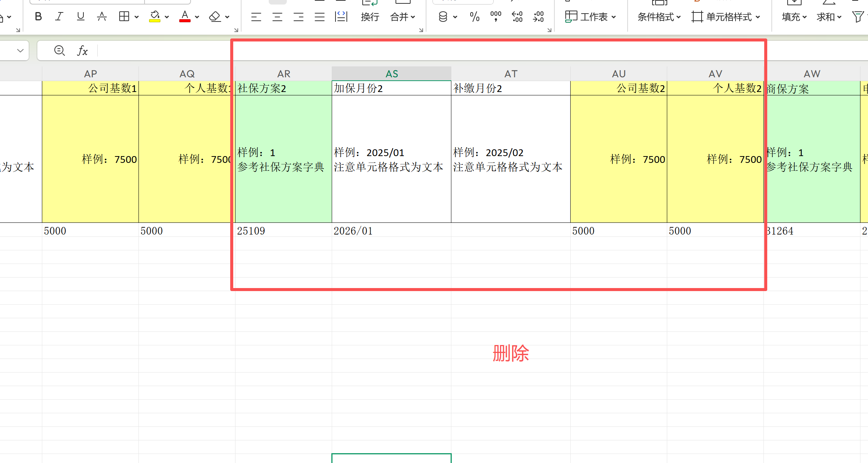Image resolution: width=868 pixels, height=463 pixels.
Task: Center align the cell text
Action: coord(277,17)
